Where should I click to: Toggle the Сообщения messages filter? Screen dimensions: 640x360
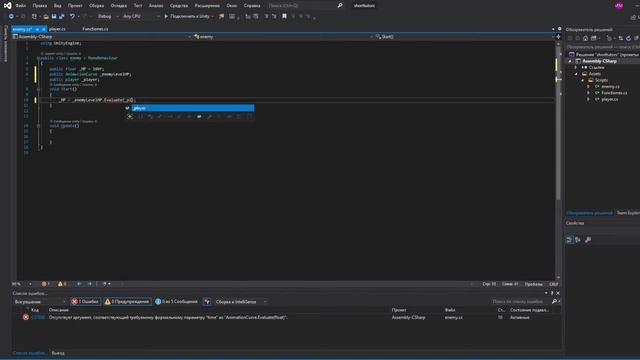tap(176, 302)
